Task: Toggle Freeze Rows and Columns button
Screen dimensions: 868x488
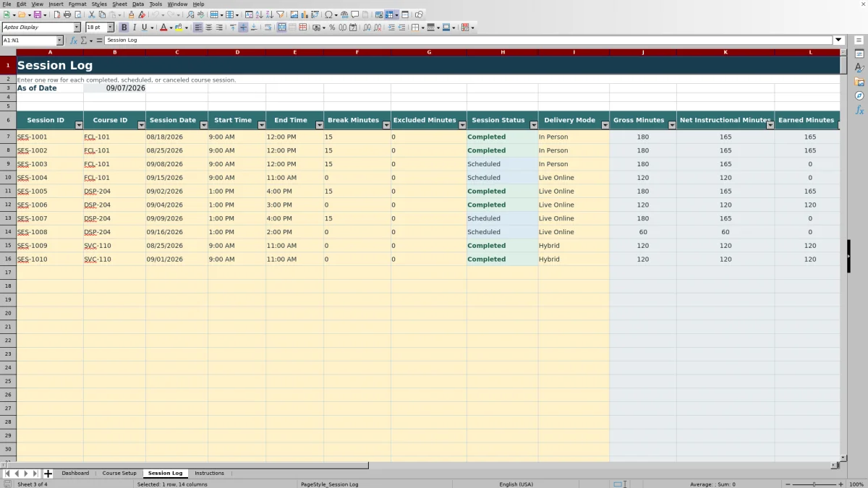Action: click(389, 14)
